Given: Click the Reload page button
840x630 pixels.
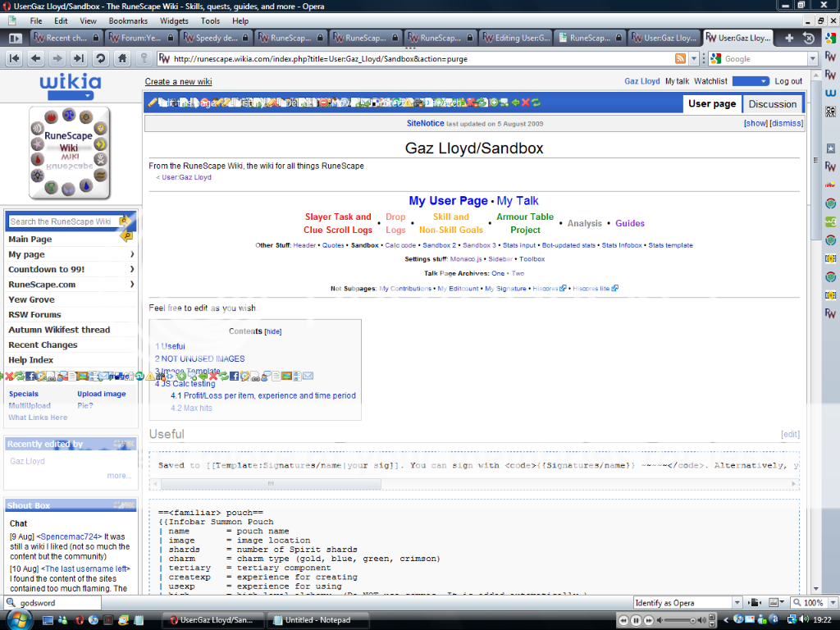Looking at the screenshot, I should pos(100,58).
